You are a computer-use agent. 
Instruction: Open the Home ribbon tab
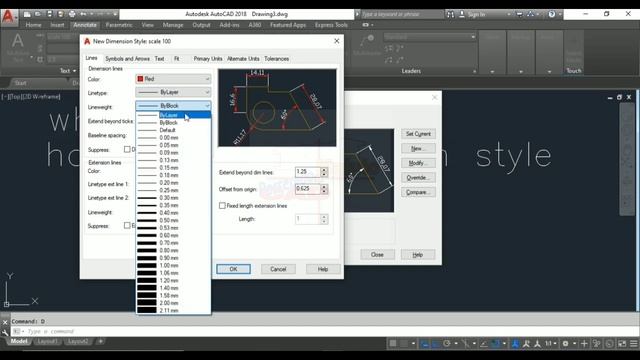33,25
